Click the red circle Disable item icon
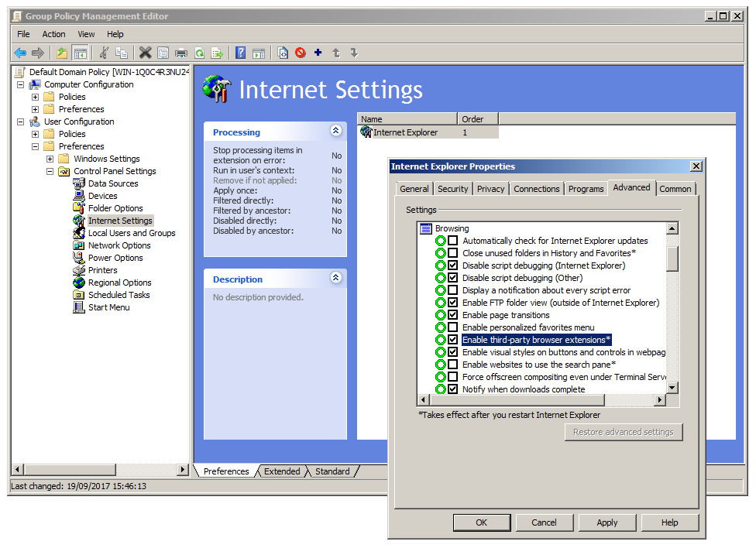This screenshot has width=756, height=548. (300, 53)
